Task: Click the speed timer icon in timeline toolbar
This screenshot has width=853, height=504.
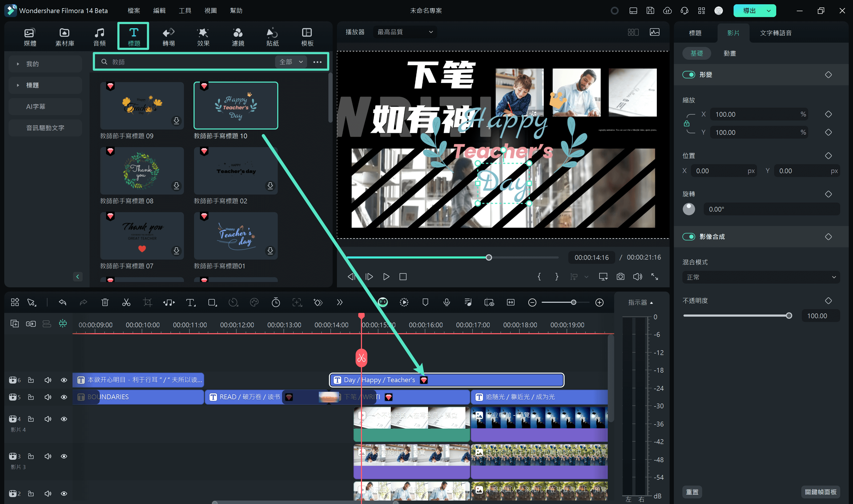Action: 276,302
